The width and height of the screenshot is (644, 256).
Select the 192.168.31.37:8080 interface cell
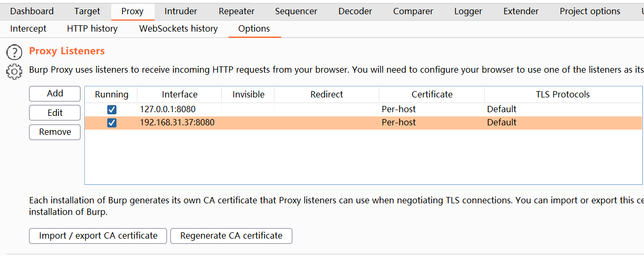tap(180, 123)
